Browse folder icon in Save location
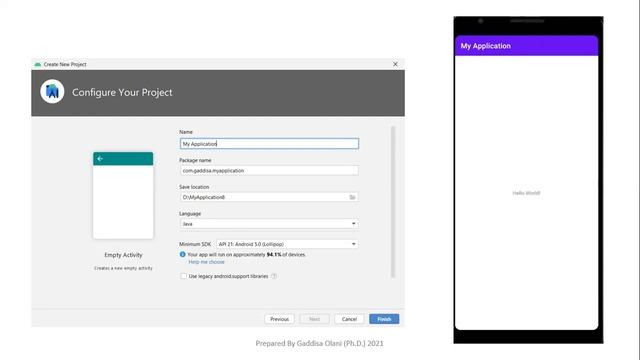 pyautogui.click(x=352, y=197)
